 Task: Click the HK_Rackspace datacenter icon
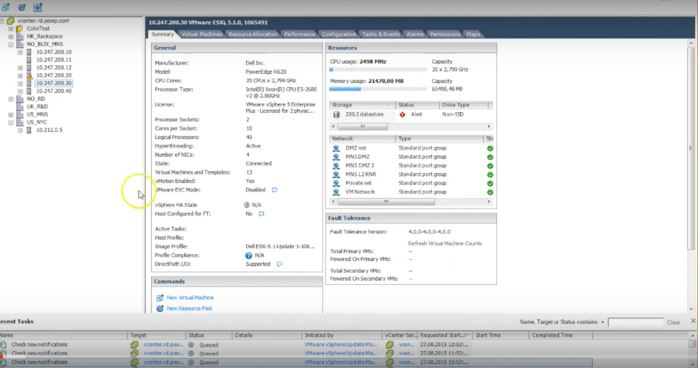coord(20,36)
